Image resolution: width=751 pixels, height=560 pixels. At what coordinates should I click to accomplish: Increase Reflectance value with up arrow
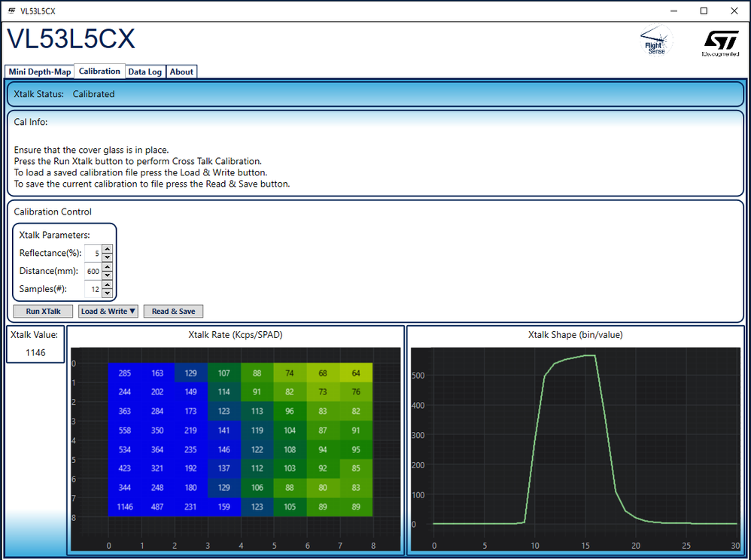[108, 248]
